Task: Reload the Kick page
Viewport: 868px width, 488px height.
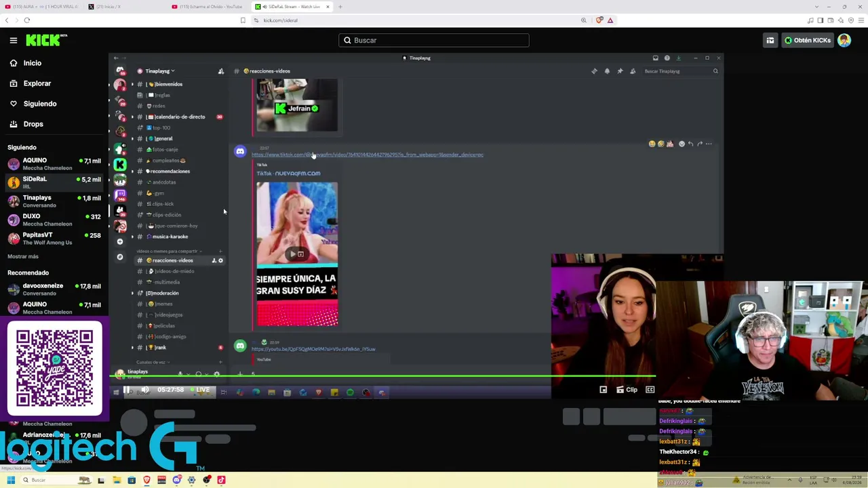Action: point(27,20)
